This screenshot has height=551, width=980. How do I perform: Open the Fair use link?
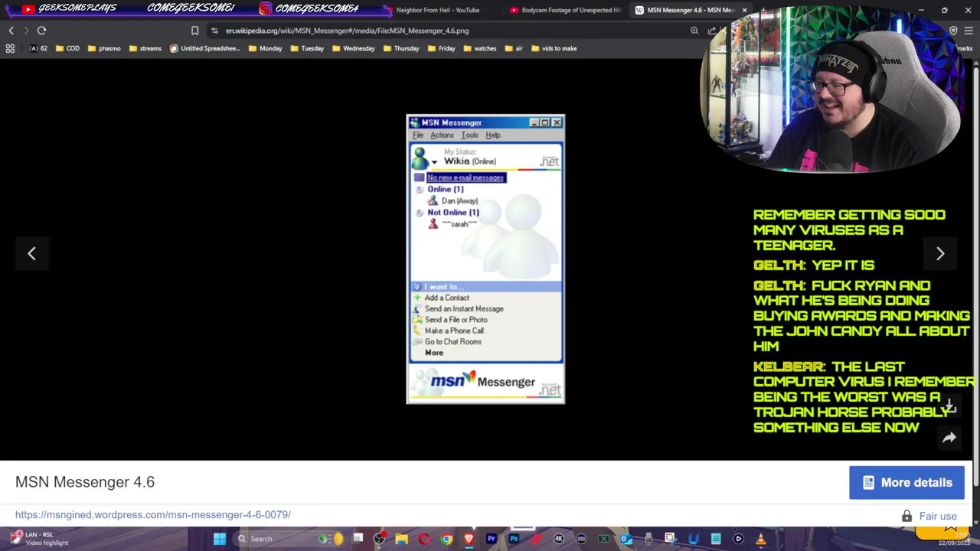938,517
